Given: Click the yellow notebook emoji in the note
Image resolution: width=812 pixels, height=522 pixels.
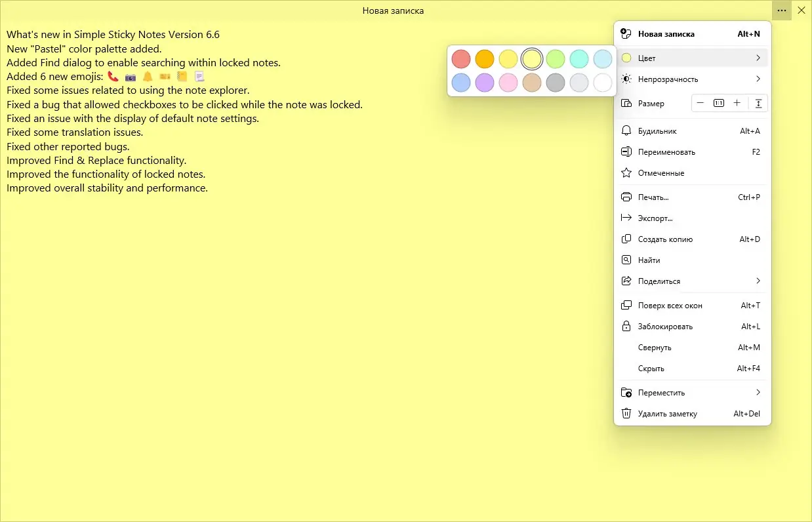Looking at the screenshot, I should (x=182, y=77).
